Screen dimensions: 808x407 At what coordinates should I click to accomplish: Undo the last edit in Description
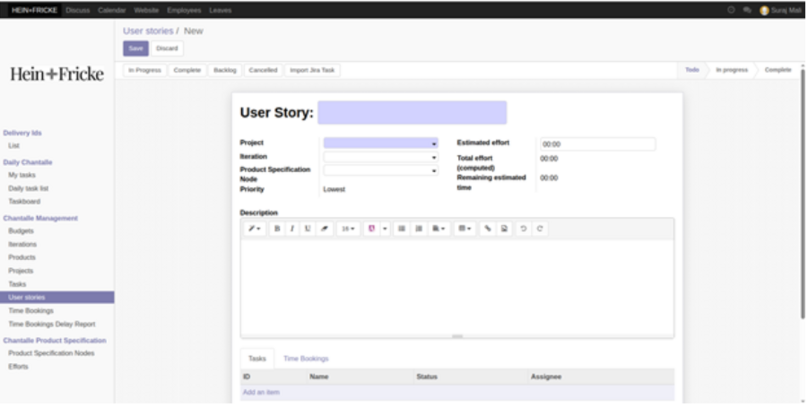point(523,229)
